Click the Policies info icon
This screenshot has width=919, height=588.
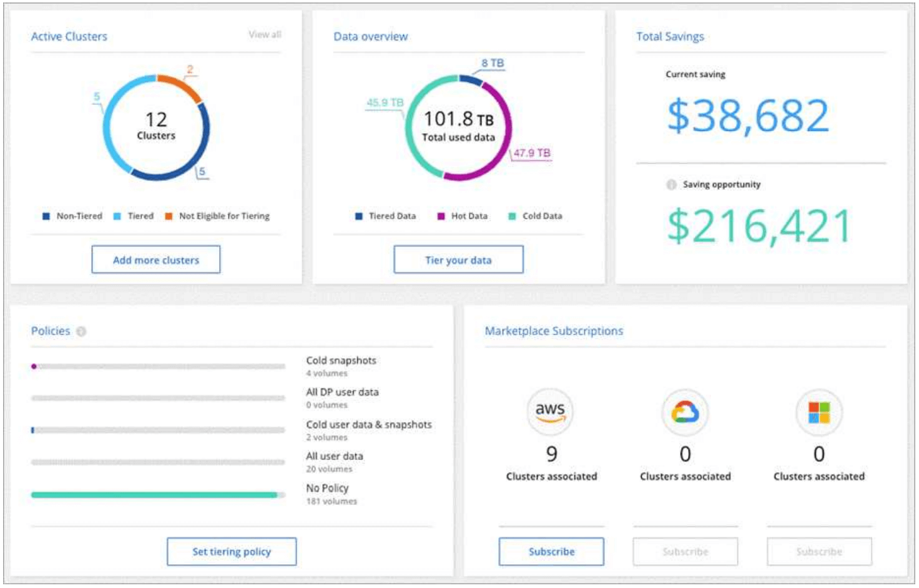point(81,331)
